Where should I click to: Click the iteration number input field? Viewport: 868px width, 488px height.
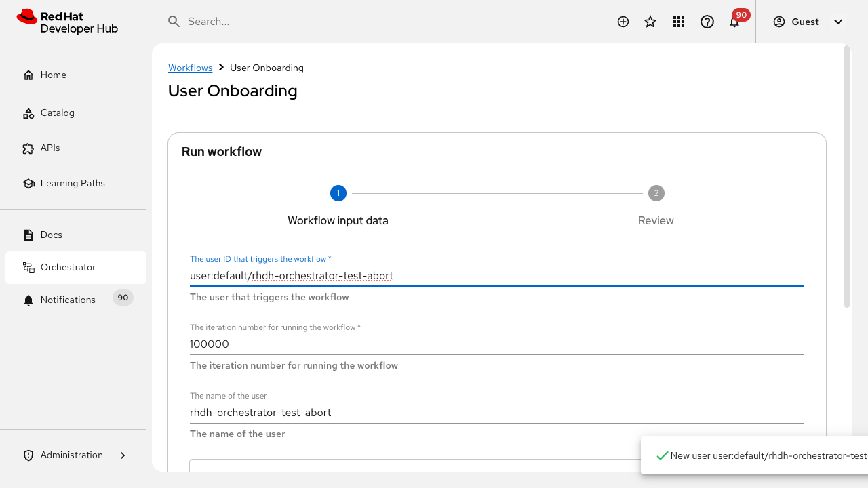pyautogui.click(x=496, y=344)
